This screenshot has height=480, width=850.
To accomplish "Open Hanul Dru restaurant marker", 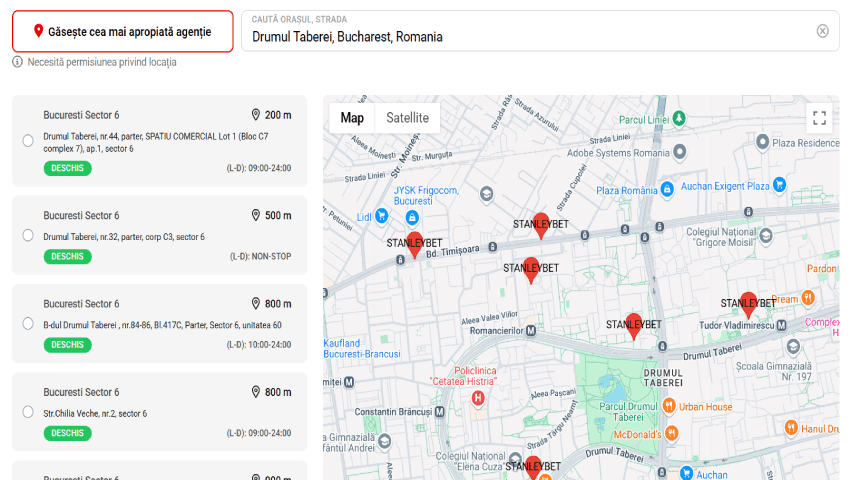I will (x=791, y=427).
